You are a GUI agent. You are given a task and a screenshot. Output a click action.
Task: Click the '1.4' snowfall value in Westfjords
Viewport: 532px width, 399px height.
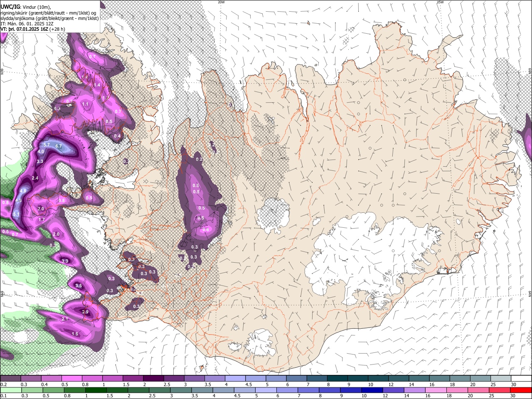[97, 85]
